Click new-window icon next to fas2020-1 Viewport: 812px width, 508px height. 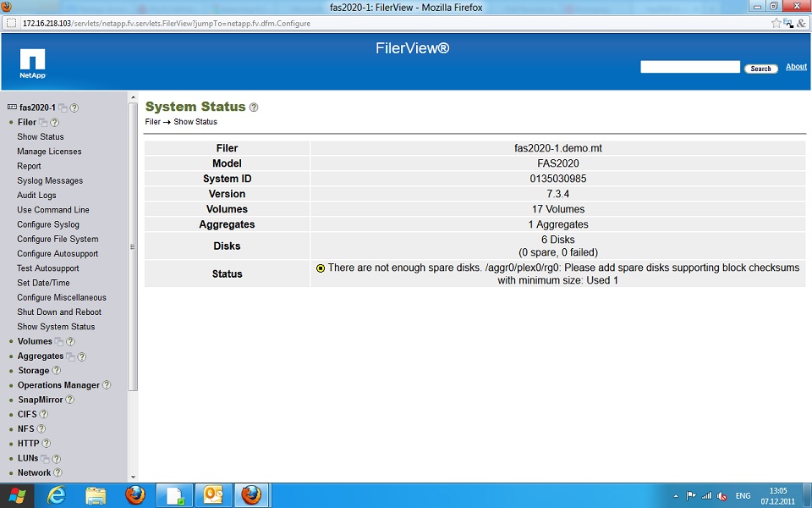click(x=63, y=108)
